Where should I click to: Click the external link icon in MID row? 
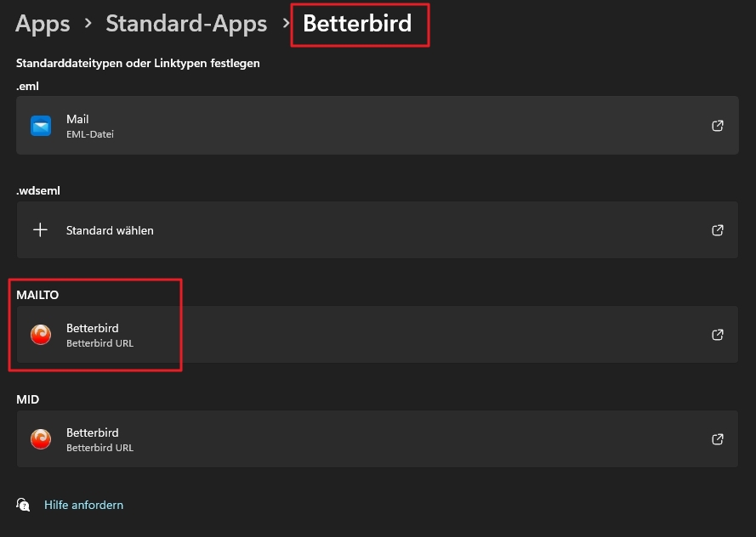click(x=718, y=439)
